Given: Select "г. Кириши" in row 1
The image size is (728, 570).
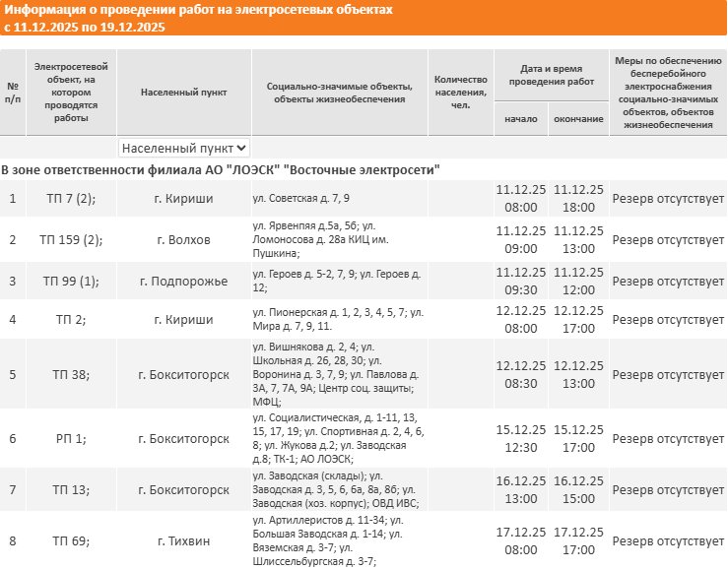Looking at the screenshot, I should (x=184, y=199).
